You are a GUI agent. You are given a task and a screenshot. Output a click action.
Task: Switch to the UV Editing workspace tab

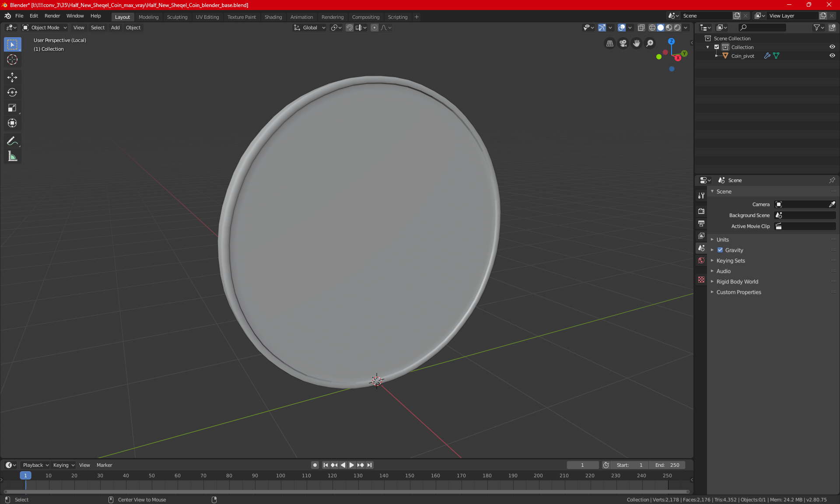tap(207, 17)
